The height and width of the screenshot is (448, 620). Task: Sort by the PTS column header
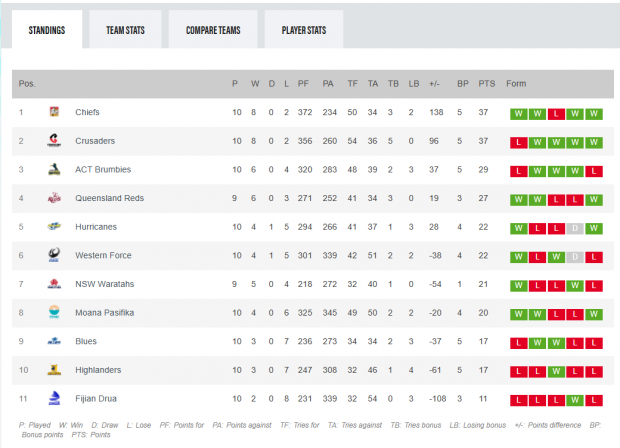click(486, 83)
